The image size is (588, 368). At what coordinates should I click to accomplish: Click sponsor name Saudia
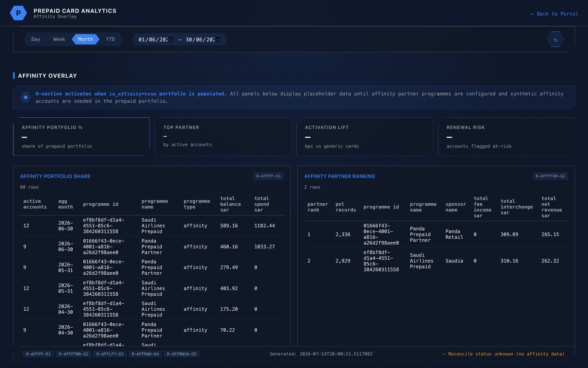pos(454,261)
